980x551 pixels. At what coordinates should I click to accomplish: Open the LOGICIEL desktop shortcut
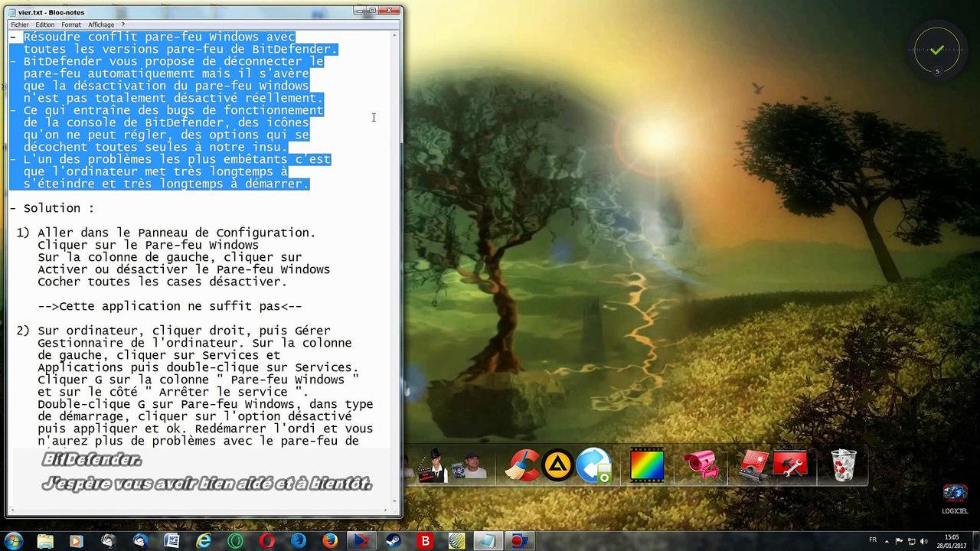click(x=955, y=498)
